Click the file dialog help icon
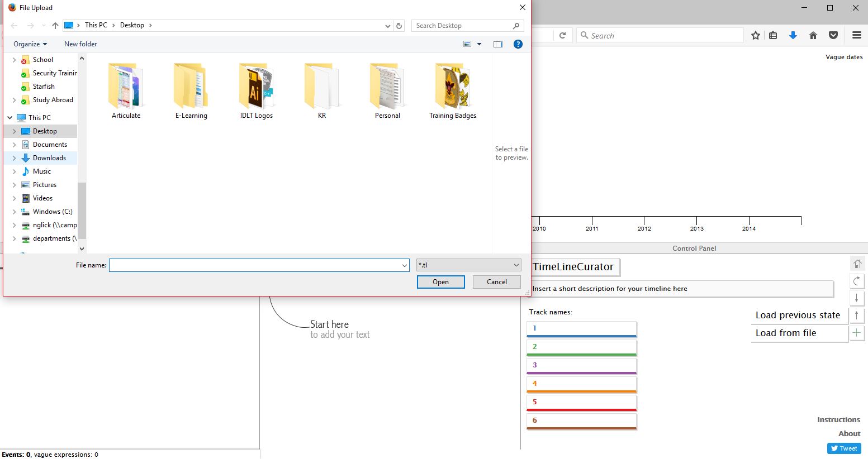 tap(518, 44)
